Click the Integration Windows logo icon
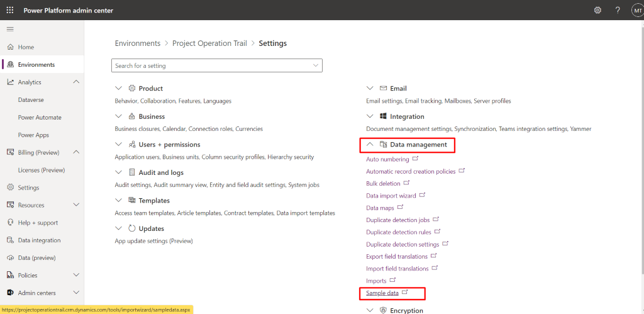The height and width of the screenshot is (314, 644). point(383,116)
